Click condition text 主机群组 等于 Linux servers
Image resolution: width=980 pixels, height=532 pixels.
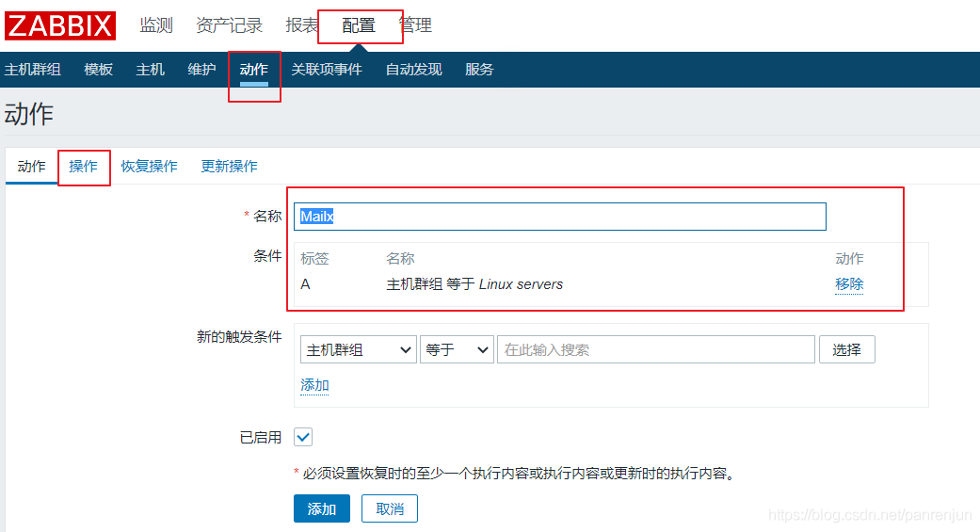[474, 284]
